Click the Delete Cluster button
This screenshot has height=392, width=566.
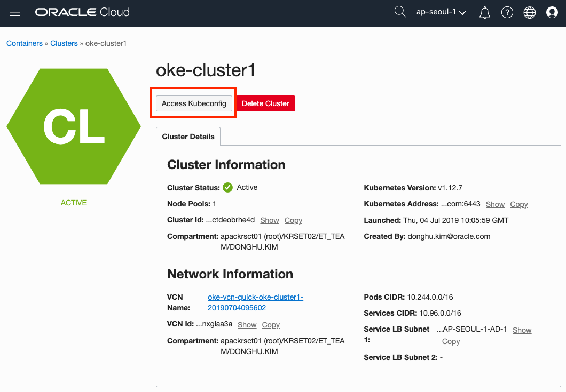(x=266, y=103)
